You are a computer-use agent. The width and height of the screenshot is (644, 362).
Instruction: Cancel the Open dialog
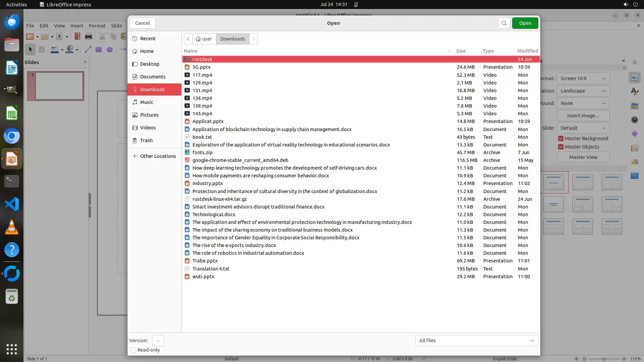143,23
